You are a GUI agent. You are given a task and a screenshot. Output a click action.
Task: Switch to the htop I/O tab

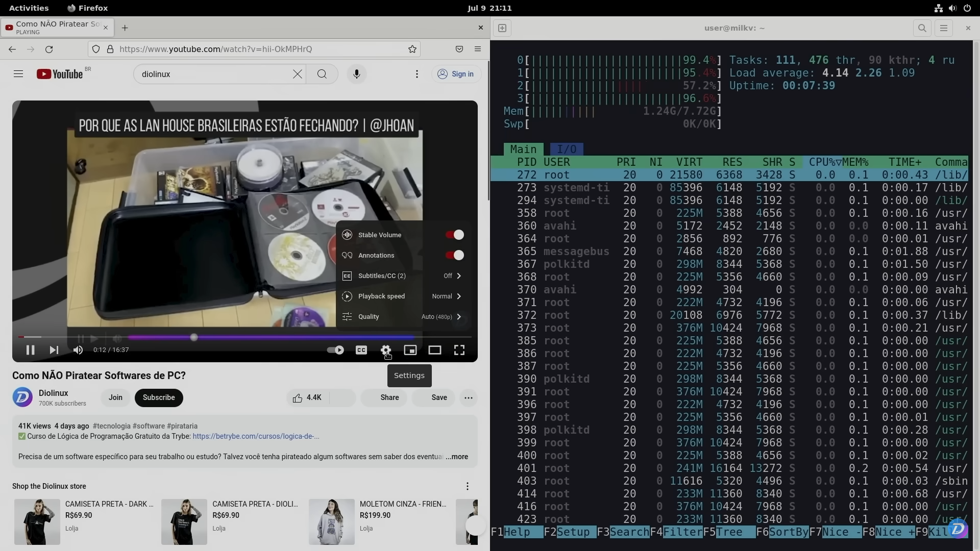tap(566, 149)
